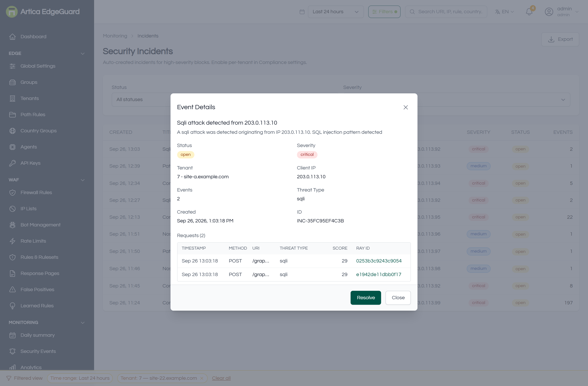
Task: Click the green Resolve button
Action: pyautogui.click(x=366, y=298)
